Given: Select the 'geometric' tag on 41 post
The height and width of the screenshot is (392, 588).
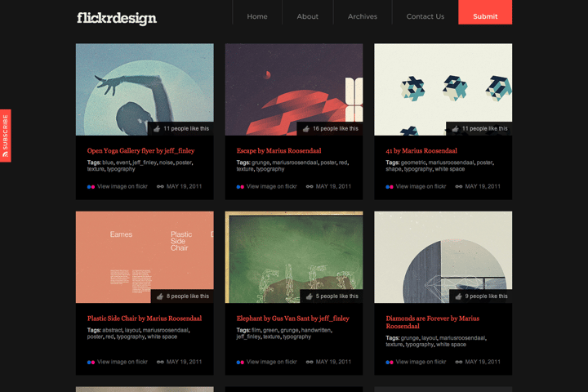Looking at the screenshot, I should 413,163.
